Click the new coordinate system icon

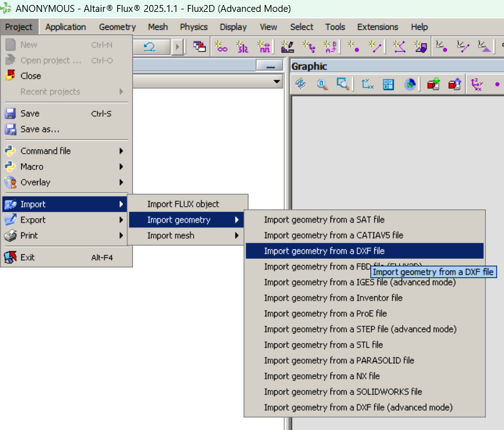click(309, 47)
